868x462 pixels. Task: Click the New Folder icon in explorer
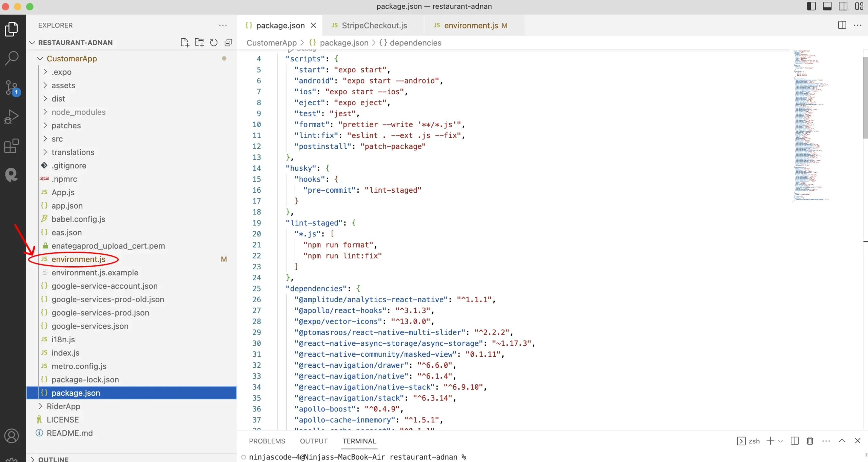[199, 42]
